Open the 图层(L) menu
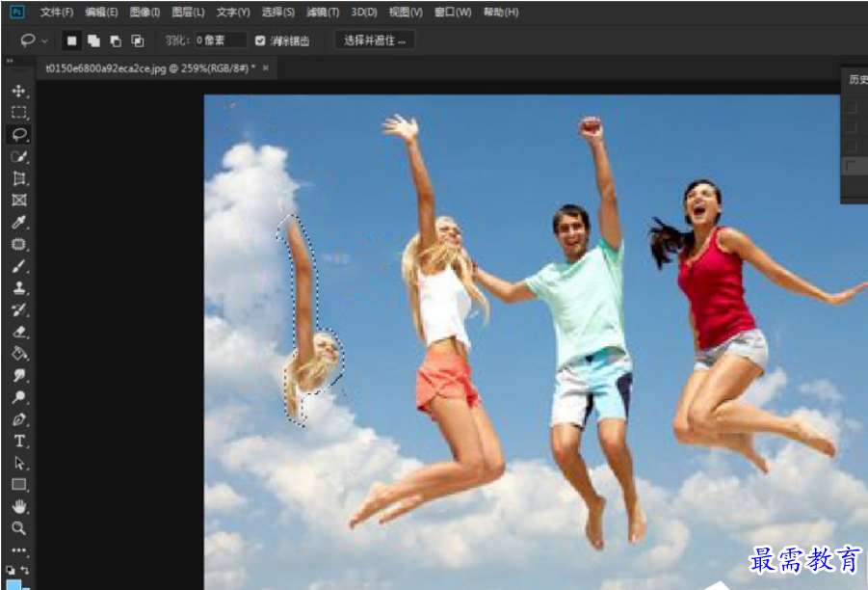The width and height of the screenshot is (868, 590). click(188, 12)
